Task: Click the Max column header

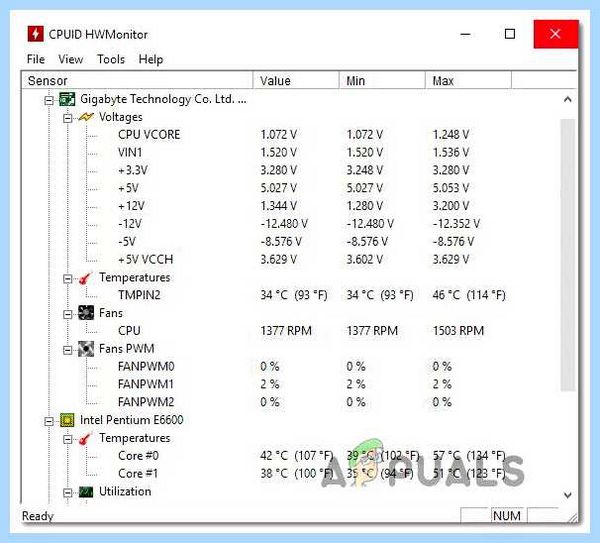Action: coord(468,81)
